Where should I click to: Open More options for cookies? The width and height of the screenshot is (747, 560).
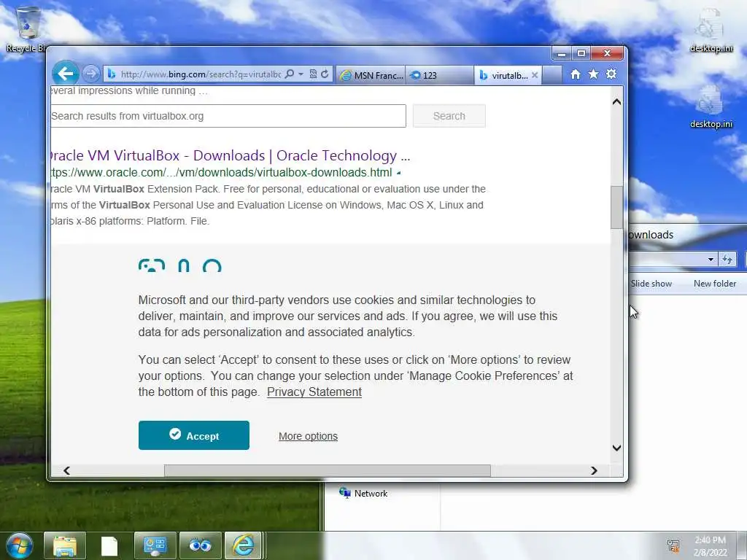(309, 436)
